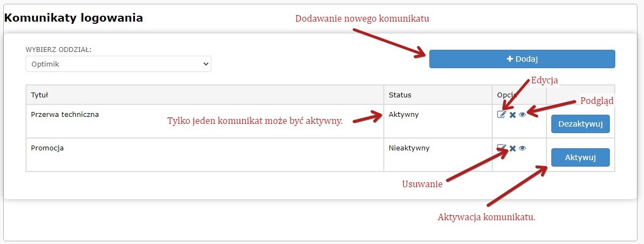This screenshot has width=644, height=244.
Task: Expand the Optimik selector arrow
Action: point(205,64)
